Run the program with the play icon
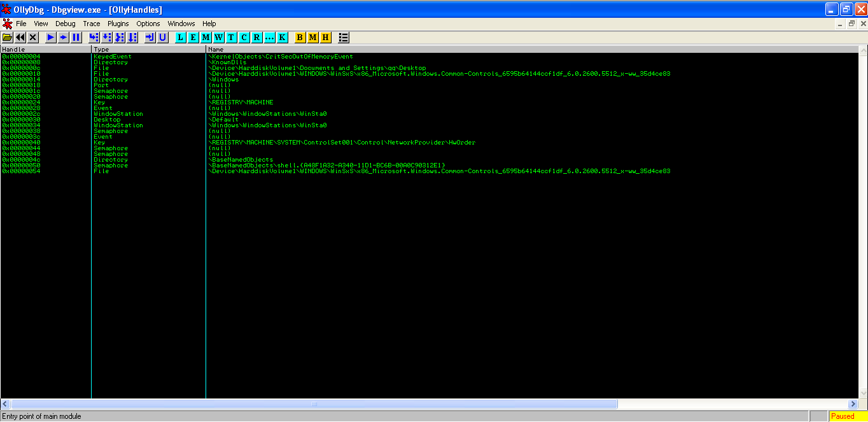The image size is (868, 422). pyautogui.click(x=51, y=38)
